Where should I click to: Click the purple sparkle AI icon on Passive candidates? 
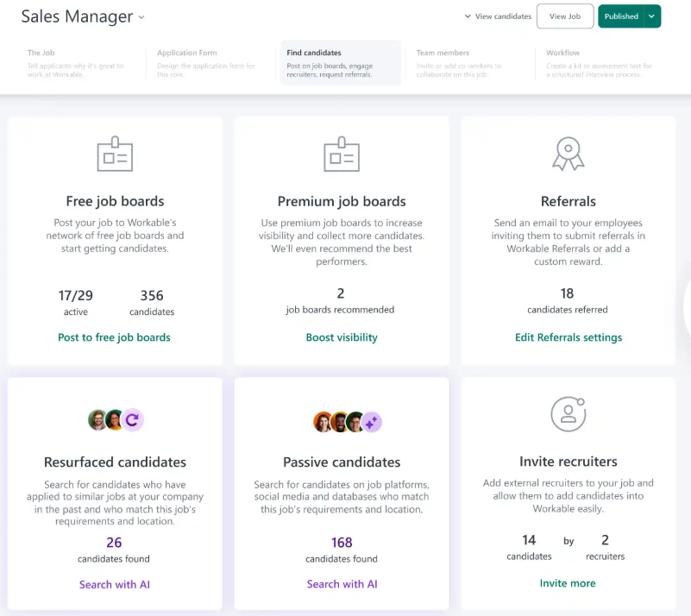click(x=372, y=422)
